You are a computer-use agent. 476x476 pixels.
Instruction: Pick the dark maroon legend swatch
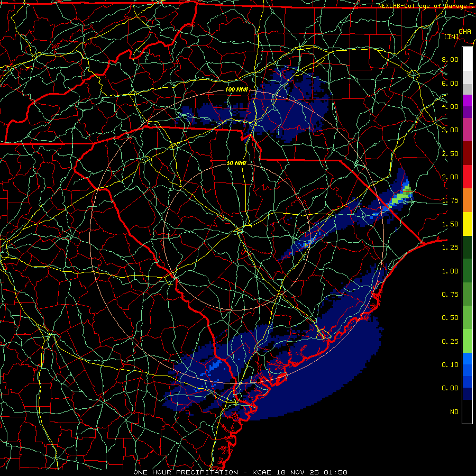click(467, 153)
